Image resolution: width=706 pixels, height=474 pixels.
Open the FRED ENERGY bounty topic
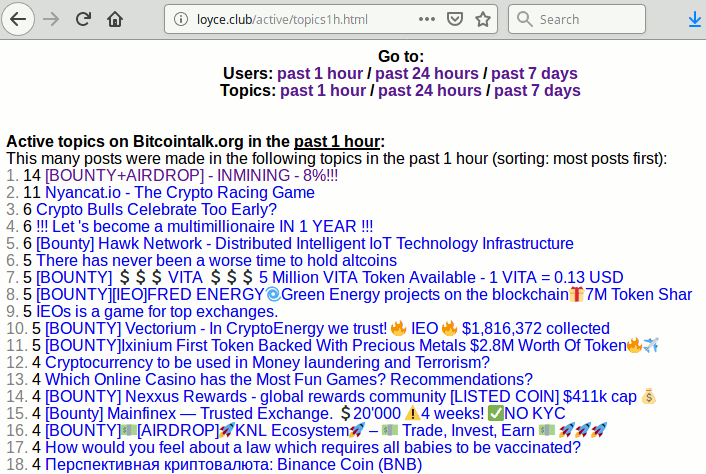point(364,294)
